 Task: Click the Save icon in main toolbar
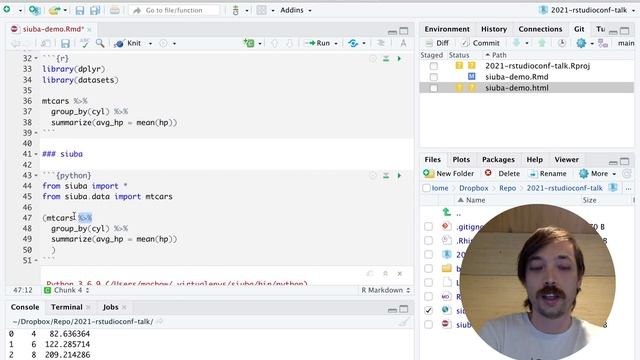point(80,10)
